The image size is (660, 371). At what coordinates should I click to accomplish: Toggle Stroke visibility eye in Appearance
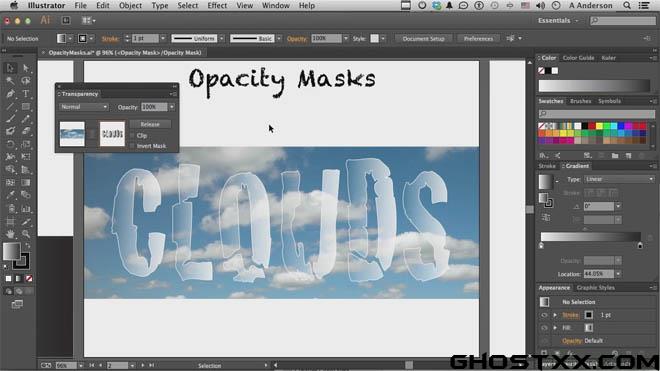tap(544, 315)
